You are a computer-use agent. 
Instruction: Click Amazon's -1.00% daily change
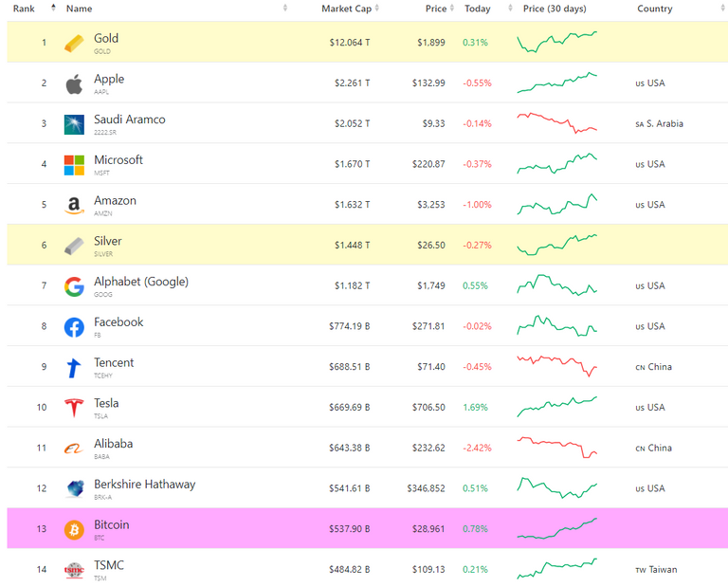point(477,205)
